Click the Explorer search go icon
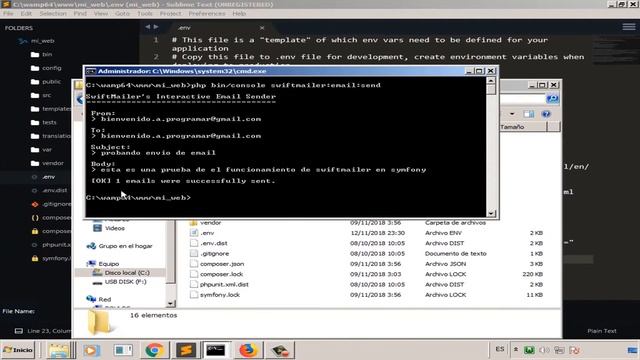Screen dimensions: 640x360 (552, 98)
